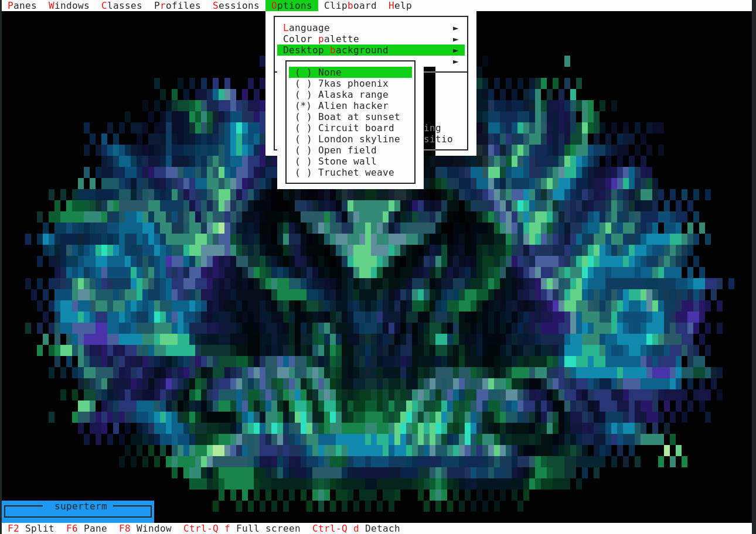Pick the Alaska range background
Viewport: 756px width, 534px height.
350,94
